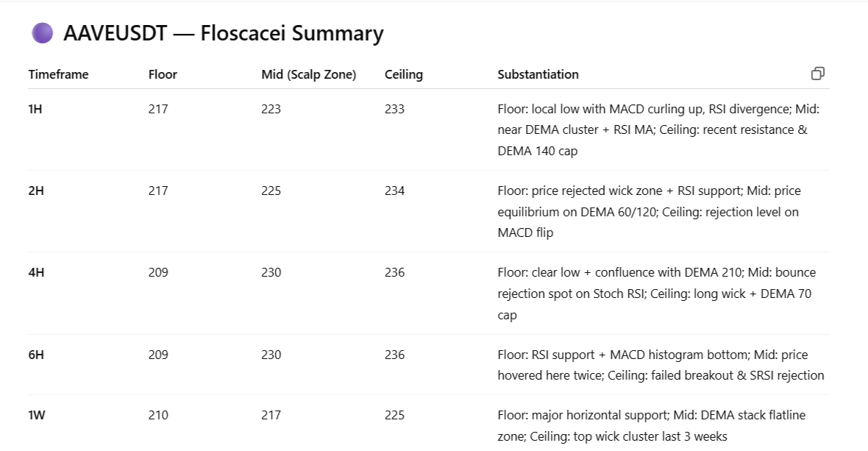The width and height of the screenshot is (868, 451).
Task: Select the 4H timeframe row label
Action: point(36,272)
